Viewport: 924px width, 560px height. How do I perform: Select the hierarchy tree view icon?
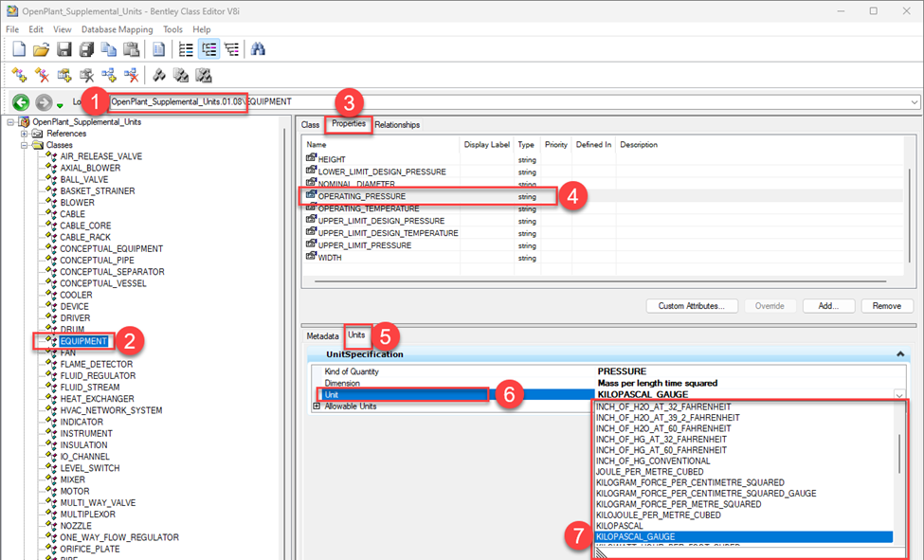(231, 49)
